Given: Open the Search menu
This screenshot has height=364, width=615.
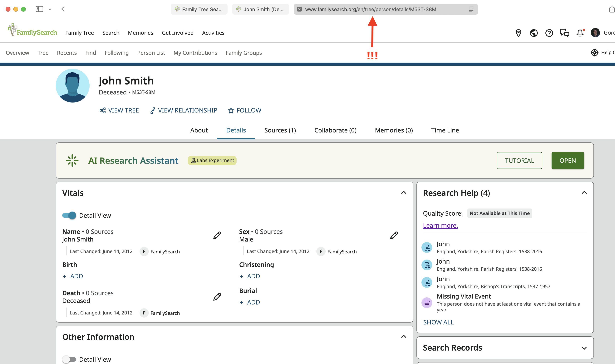Looking at the screenshot, I should (111, 33).
